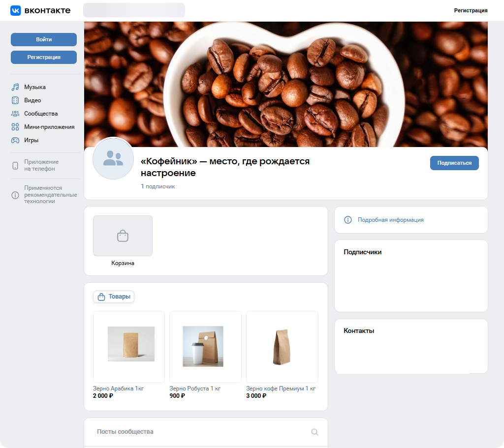This screenshot has width=504, height=448.
Task: Open Подробная информация link
Action: [390, 220]
